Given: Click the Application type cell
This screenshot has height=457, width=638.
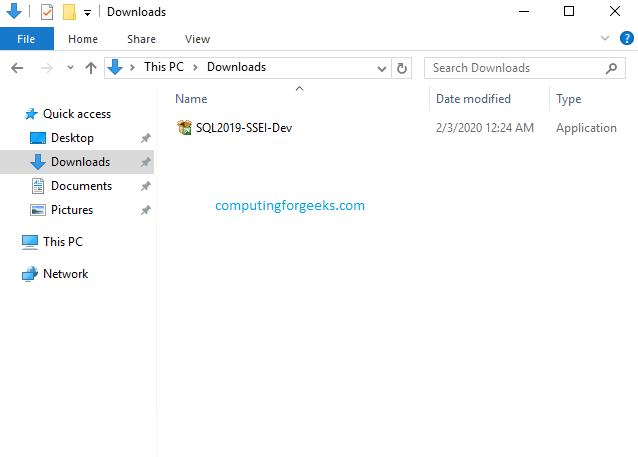Looking at the screenshot, I should click(x=586, y=128).
